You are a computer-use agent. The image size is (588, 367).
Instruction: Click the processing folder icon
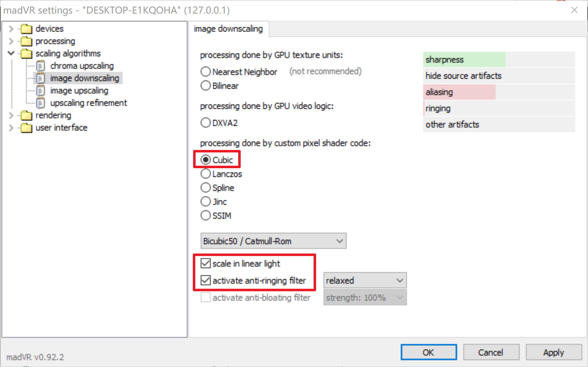(x=26, y=41)
